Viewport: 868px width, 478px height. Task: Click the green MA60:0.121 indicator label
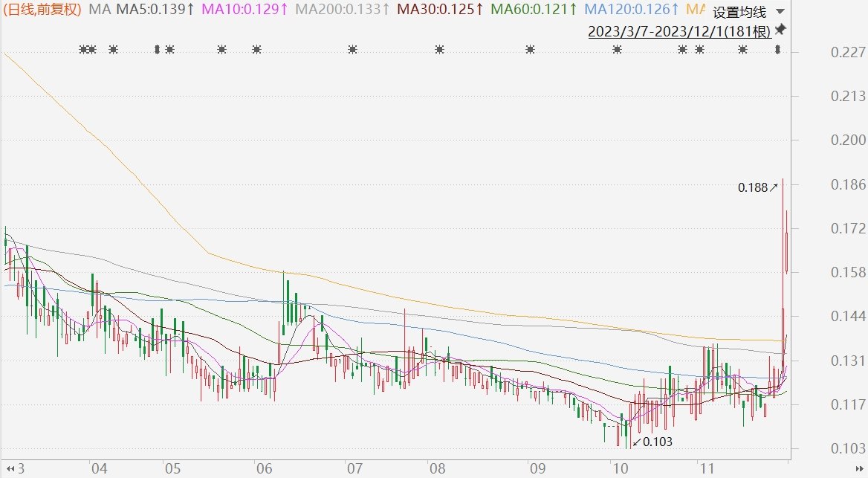pos(534,9)
